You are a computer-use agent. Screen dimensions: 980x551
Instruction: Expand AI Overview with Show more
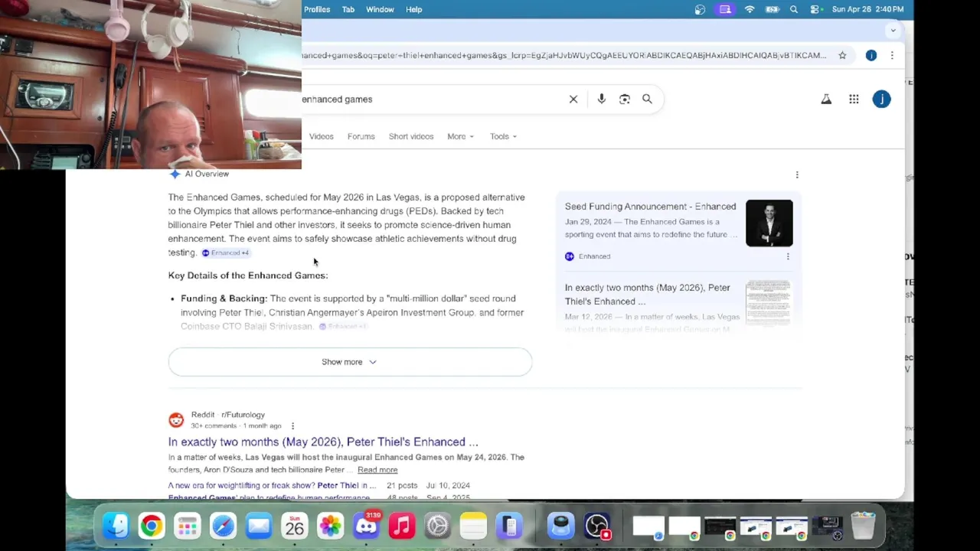[x=350, y=362]
